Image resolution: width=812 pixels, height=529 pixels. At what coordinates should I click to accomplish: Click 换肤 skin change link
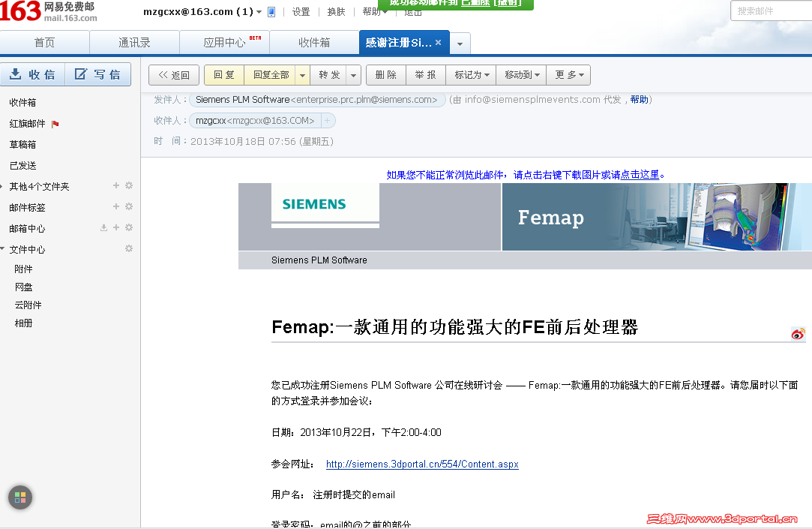pos(336,12)
